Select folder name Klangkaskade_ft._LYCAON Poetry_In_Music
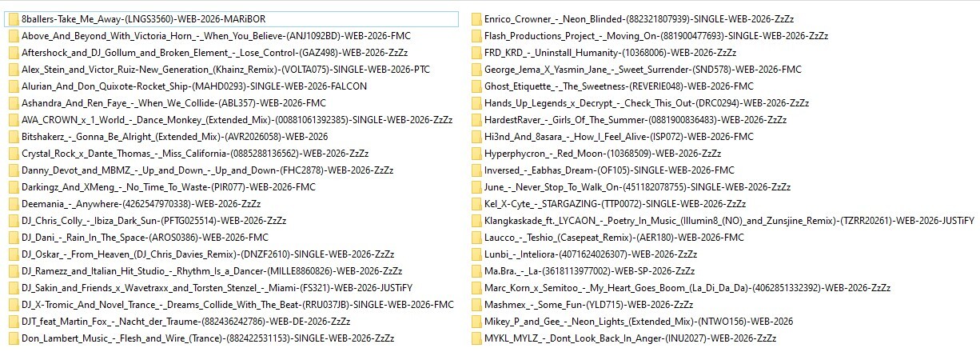This screenshot has width=980, height=352. 729,221
